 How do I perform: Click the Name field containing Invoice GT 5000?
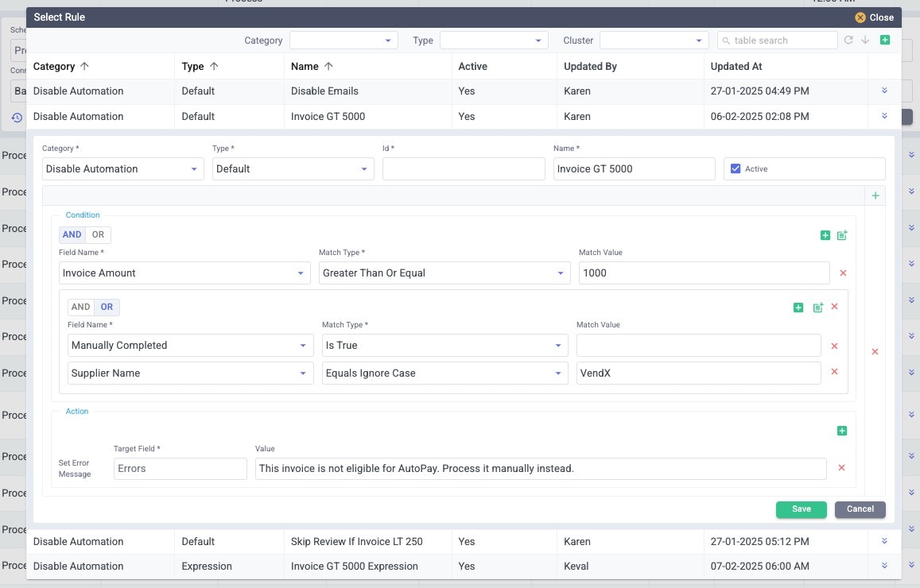tap(635, 168)
